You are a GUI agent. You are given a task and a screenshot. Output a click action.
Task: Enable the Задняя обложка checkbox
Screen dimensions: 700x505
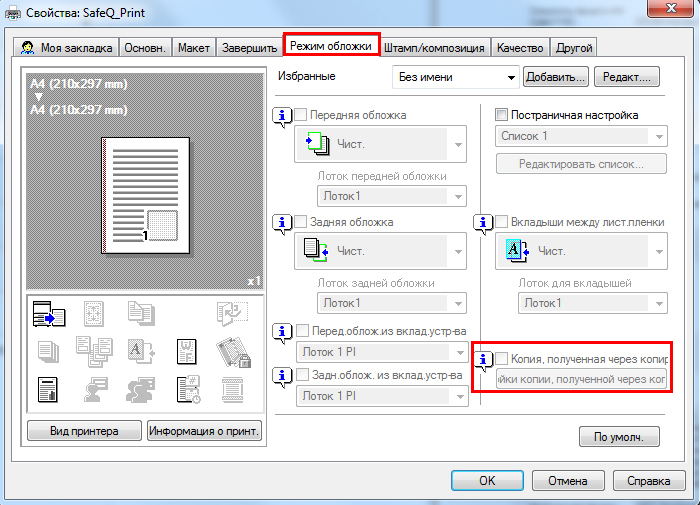[x=301, y=221]
